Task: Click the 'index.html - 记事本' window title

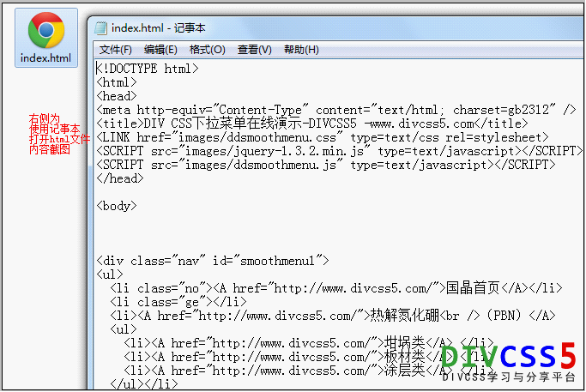Action: coord(158,28)
